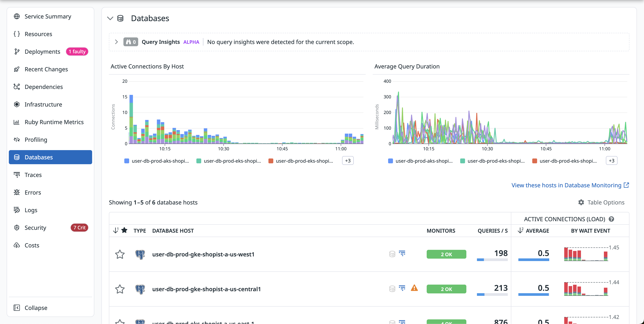Screen dimensions: 644x324
Task: Show +3 more hosts in Active Connections legend
Action: (348, 161)
